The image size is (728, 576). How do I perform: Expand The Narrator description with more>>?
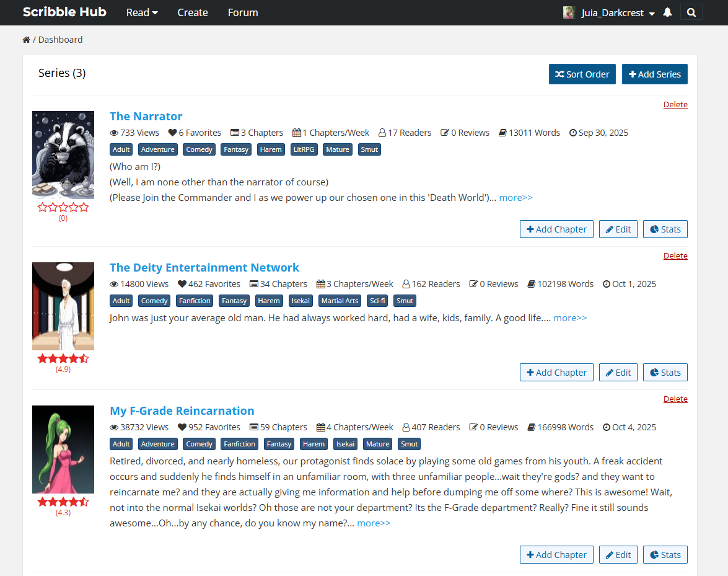point(515,198)
